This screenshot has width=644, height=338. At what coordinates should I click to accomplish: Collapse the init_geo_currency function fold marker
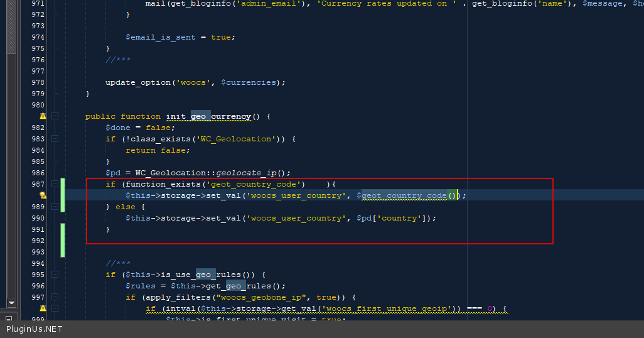pos(55,116)
